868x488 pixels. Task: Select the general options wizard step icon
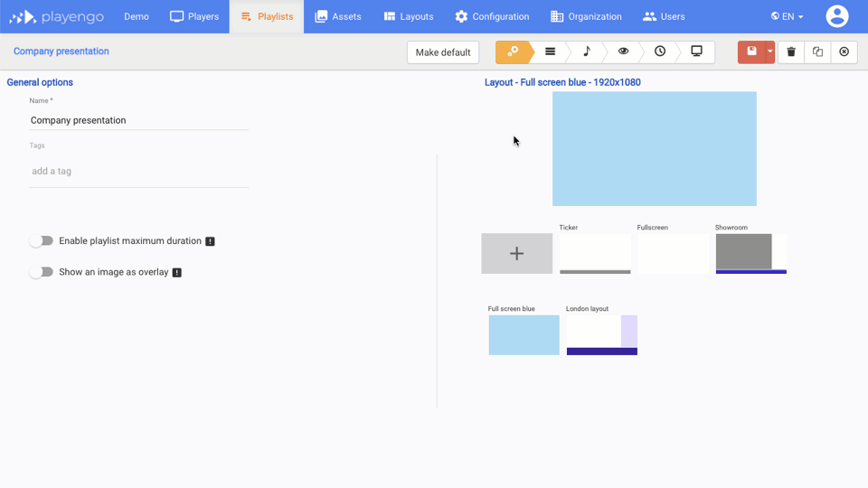[514, 52]
